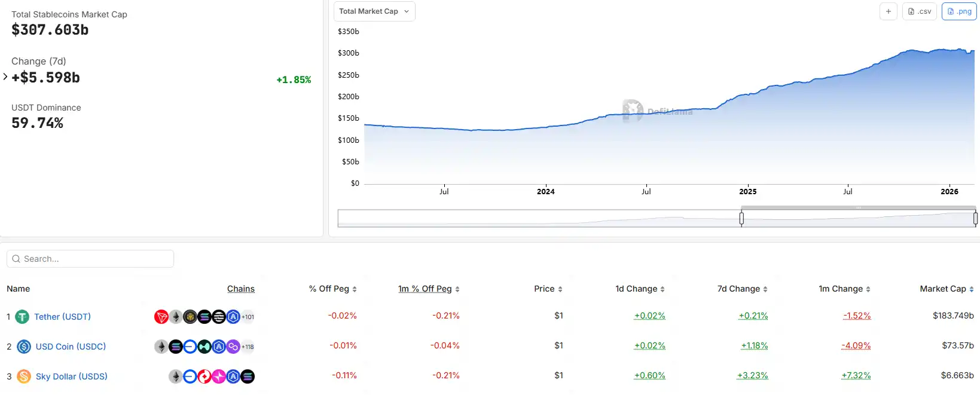Viewport: 980px width, 395px height.
Task: Open the Tether (USDT) stablecoin page
Action: [x=62, y=317]
